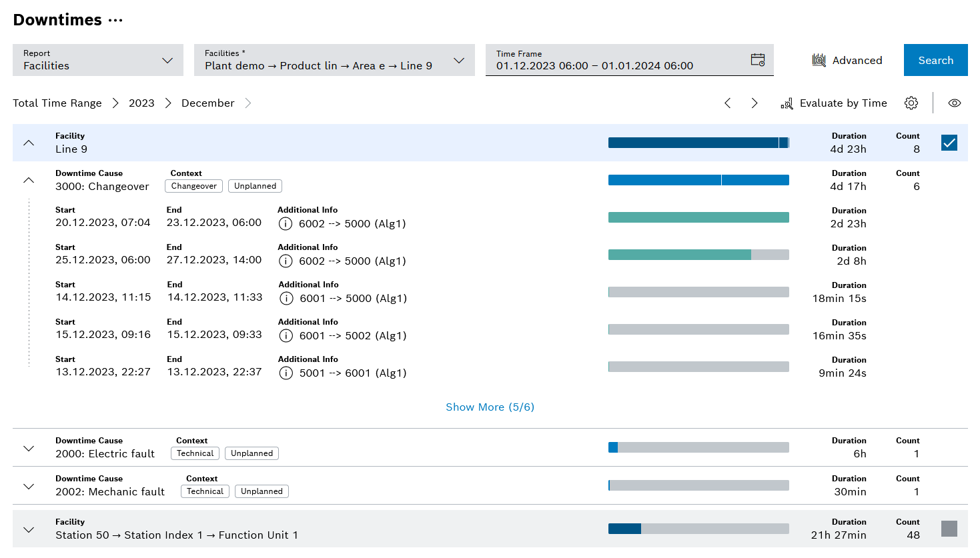
Task: Select December in the breadcrumb
Action: point(207,103)
